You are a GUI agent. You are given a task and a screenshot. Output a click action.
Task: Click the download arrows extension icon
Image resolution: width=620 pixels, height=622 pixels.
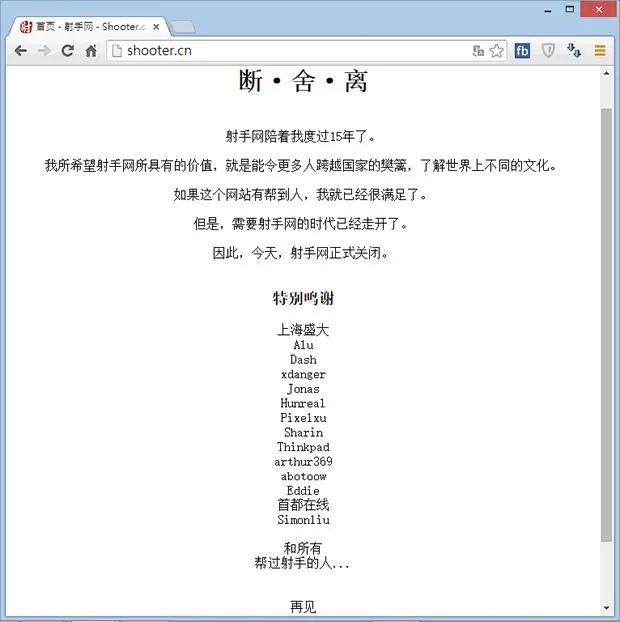(x=574, y=50)
